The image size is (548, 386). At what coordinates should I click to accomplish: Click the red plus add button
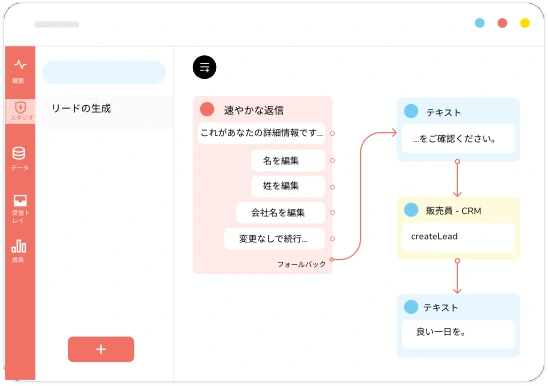(x=101, y=349)
